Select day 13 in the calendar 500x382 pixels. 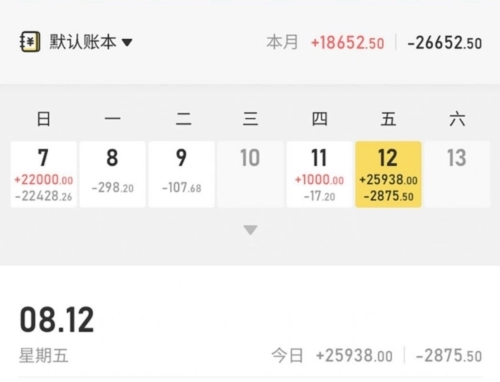(457, 174)
